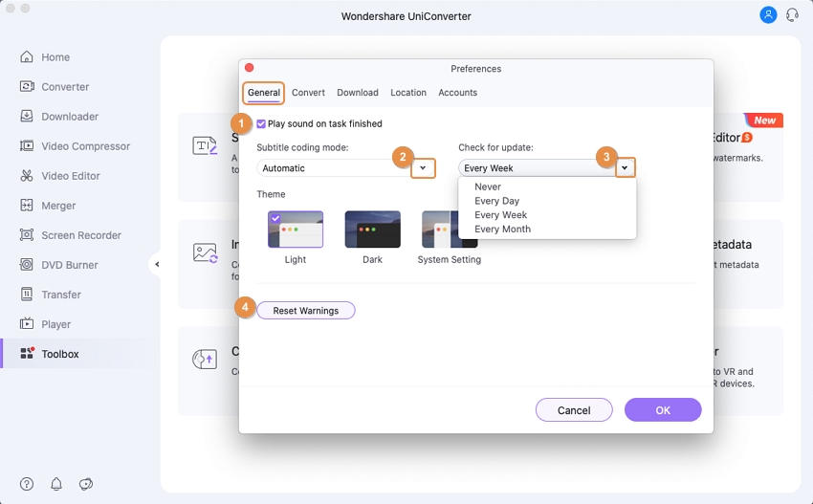Screen dimensions: 813x504
Task: Select the Downloader icon in sidebar
Action: coord(27,117)
